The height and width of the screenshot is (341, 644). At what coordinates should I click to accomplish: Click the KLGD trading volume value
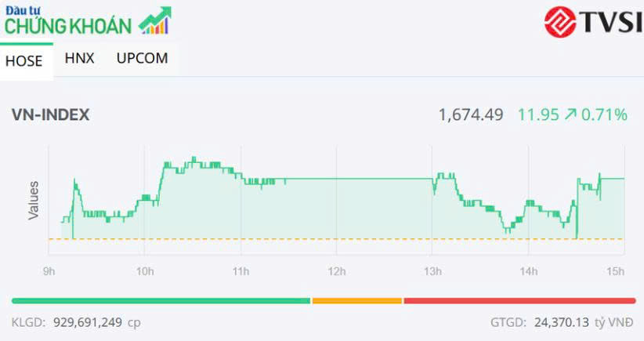pyautogui.click(x=88, y=322)
